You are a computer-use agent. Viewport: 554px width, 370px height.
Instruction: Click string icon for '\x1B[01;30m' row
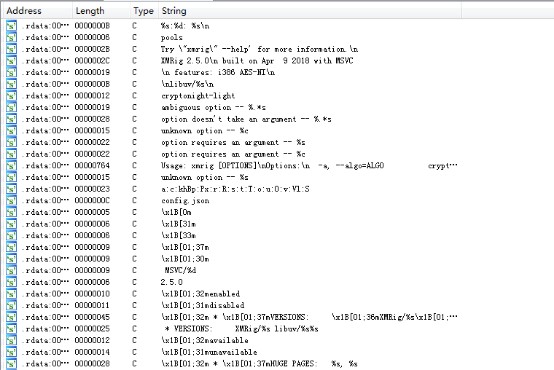[x=11, y=259]
